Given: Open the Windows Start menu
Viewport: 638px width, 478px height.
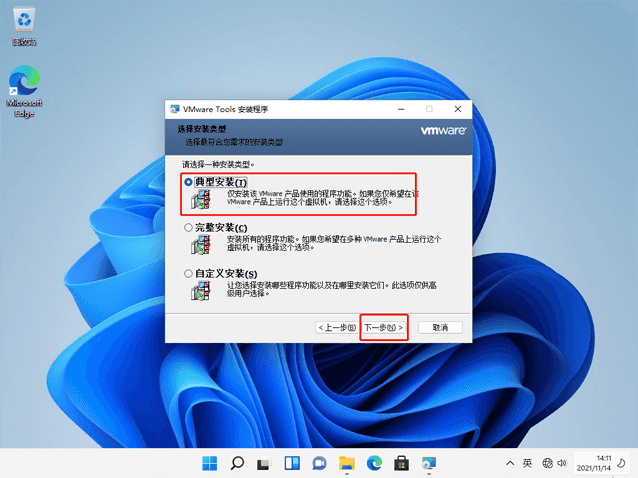Looking at the screenshot, I should point(210,463).
